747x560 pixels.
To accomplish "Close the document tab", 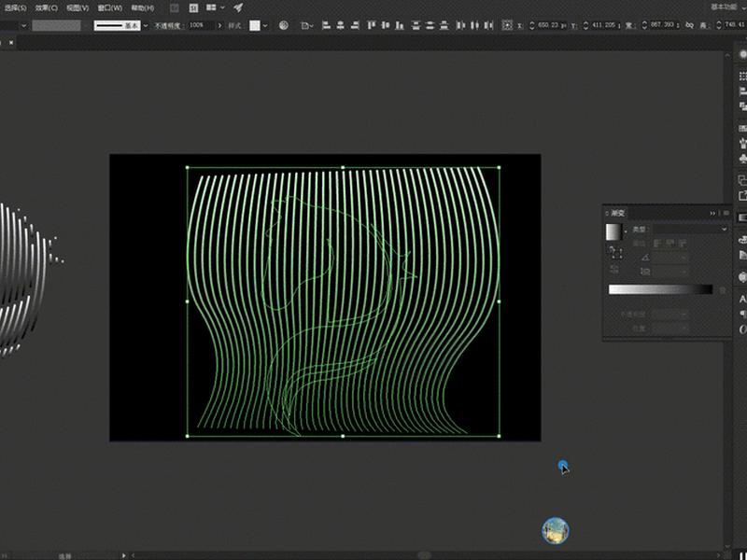I will 11,42.
